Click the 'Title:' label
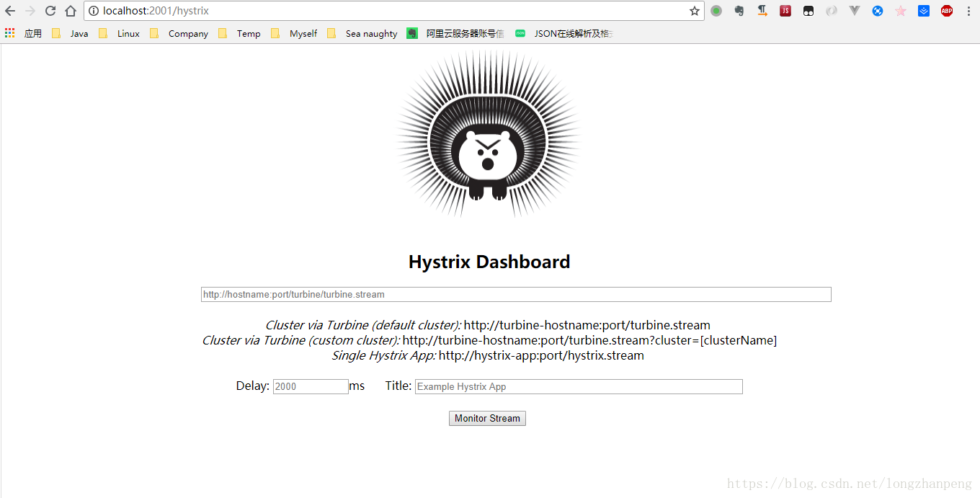 pos(398,386)
